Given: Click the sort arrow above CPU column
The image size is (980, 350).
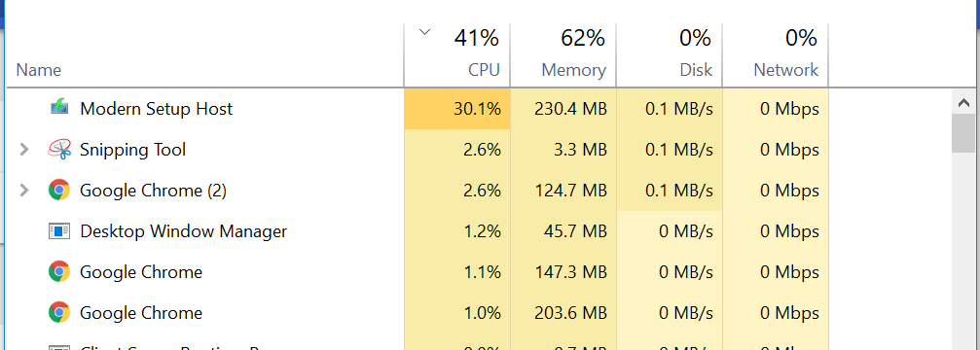Looking at the screenshot, I should [x=425, y=32].
